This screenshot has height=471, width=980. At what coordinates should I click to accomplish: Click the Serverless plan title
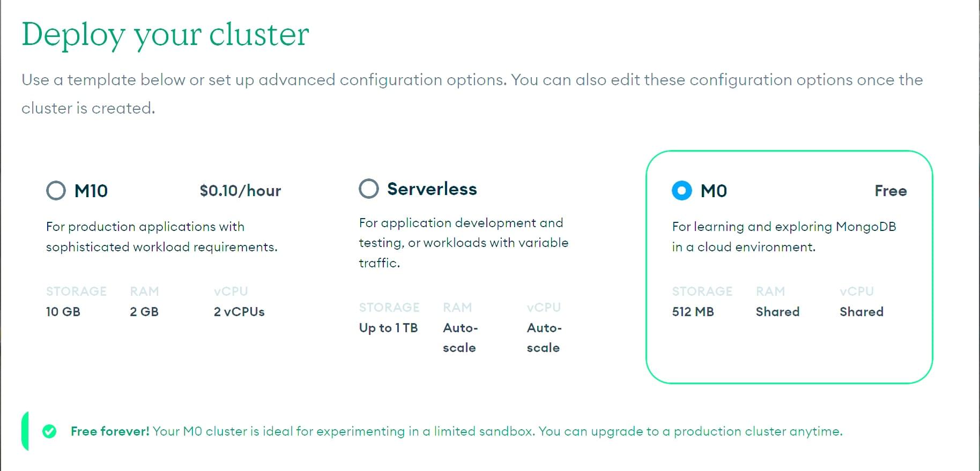(432, 189)
